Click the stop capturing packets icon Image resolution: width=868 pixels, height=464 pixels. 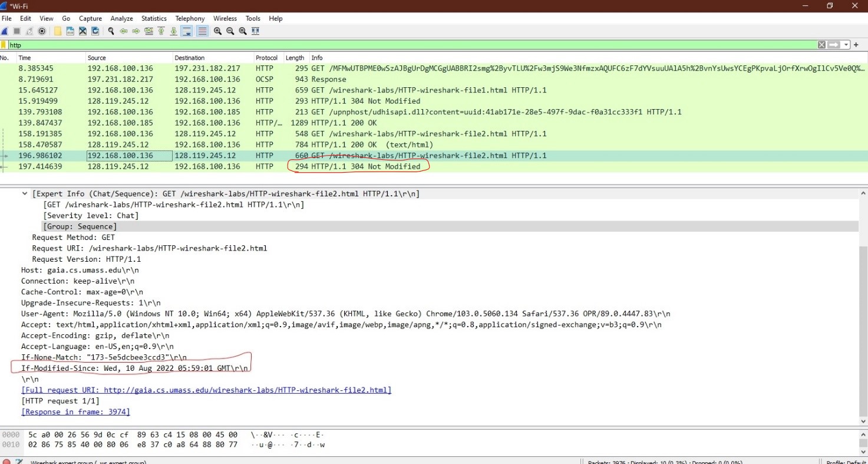point(17,31)
